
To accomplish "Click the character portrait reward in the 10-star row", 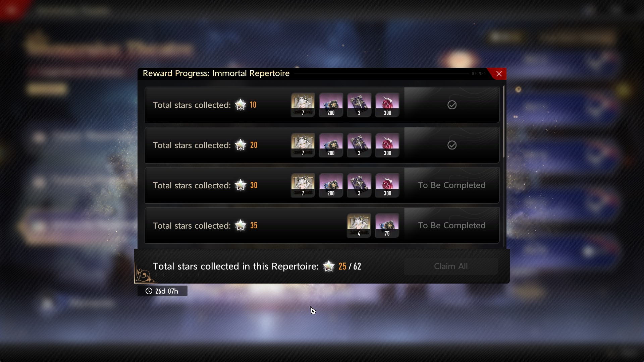I will coord(303,105).
